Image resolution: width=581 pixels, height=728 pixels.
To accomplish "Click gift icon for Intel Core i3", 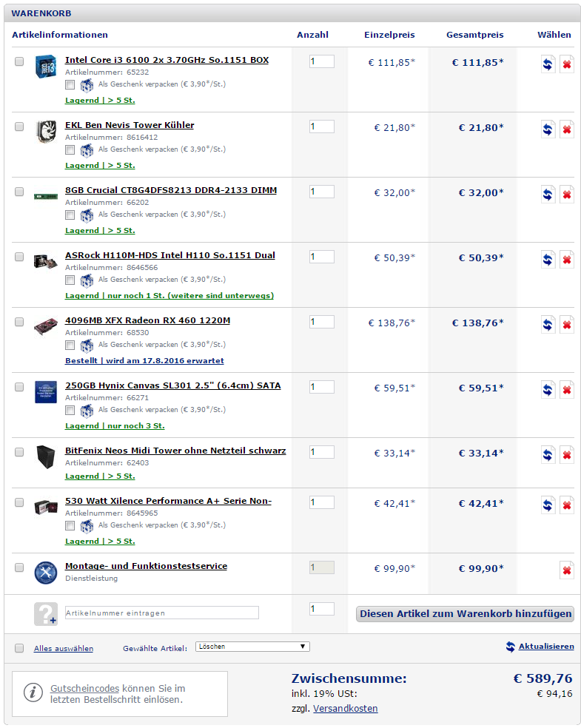I will click(87, 85).
